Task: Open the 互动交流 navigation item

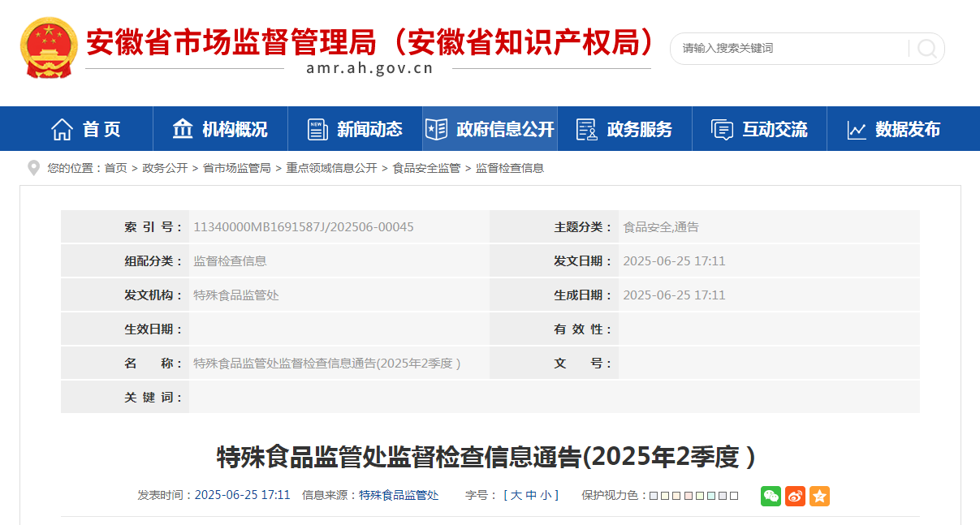Action: coord(759,129)
